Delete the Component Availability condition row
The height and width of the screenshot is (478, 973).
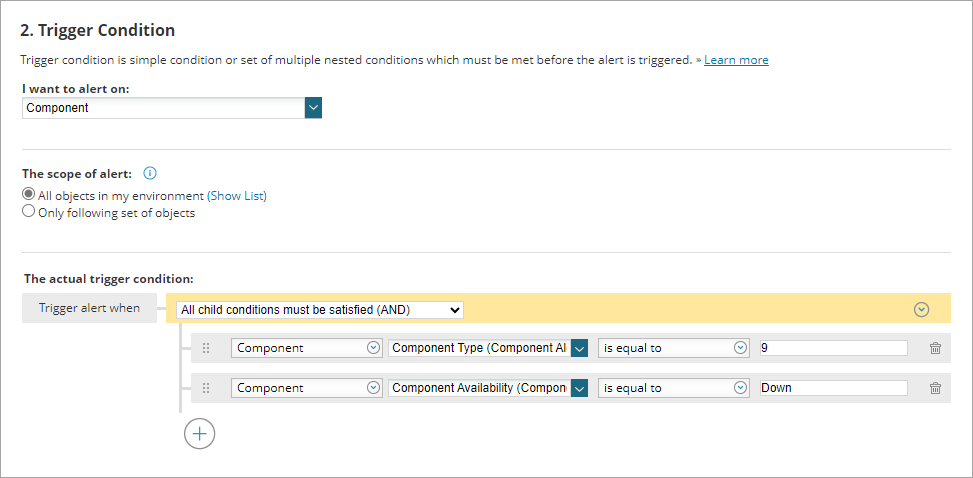pyautogui.click(x=935, y=388)
